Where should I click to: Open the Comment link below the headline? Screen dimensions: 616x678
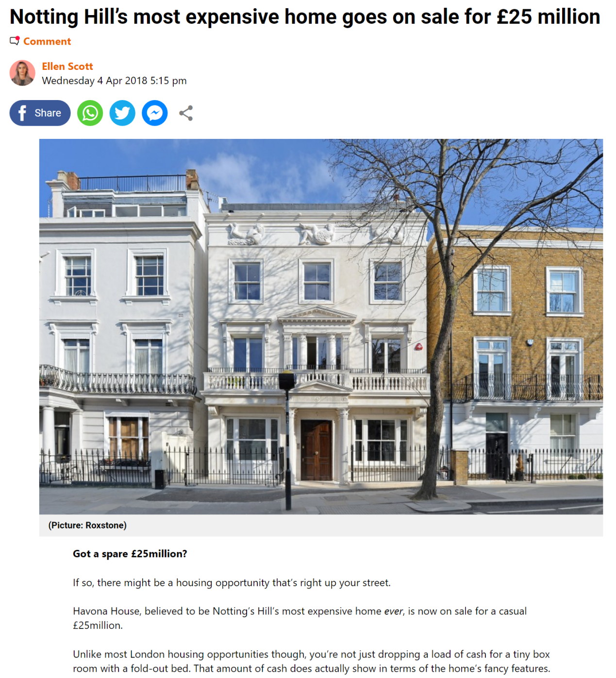pyautogui.click(x=47, y=41)
